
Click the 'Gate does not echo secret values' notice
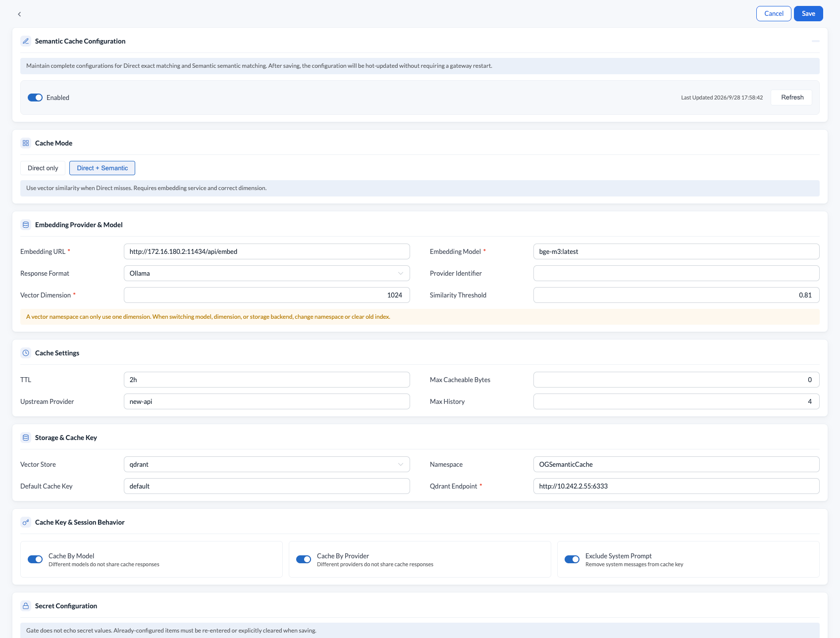[420, 631]
